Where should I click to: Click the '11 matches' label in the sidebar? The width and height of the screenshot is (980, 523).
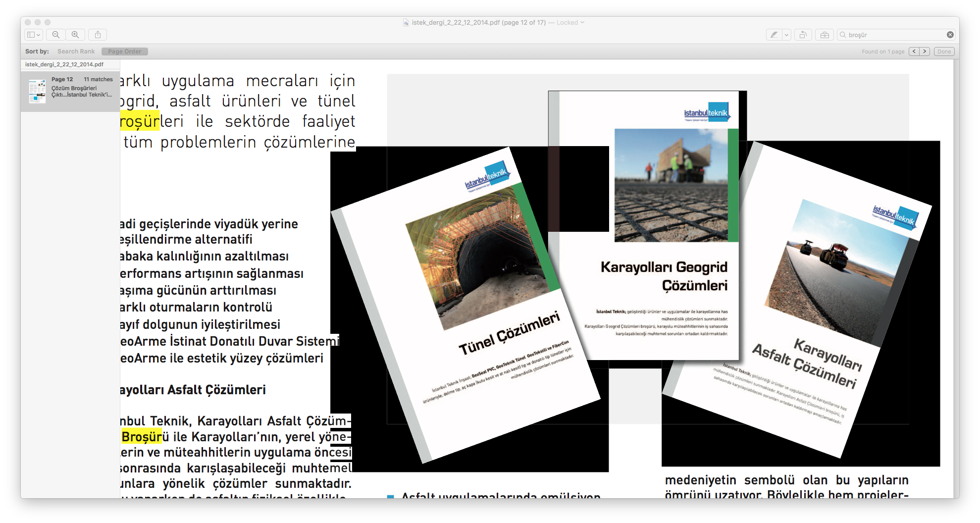click(98, 79)
